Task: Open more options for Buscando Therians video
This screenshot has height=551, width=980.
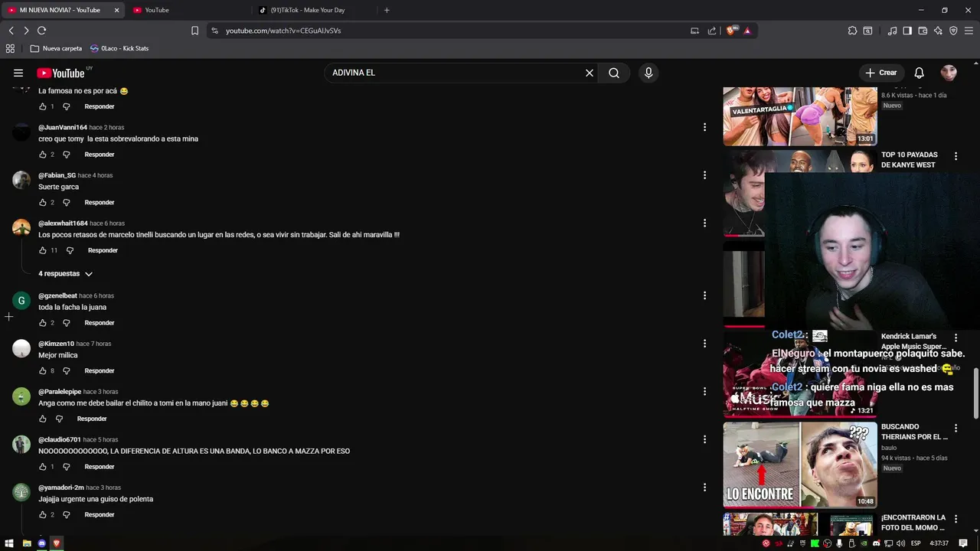Action: (955, 429)
